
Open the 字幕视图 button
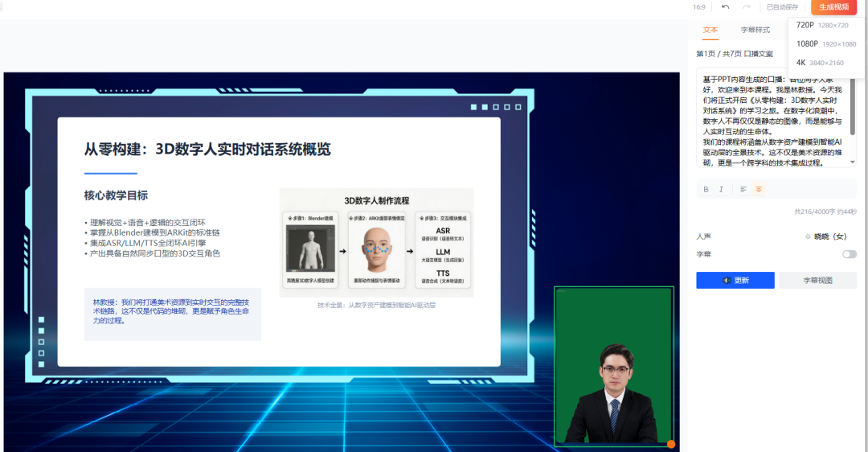tap(817, 280)
